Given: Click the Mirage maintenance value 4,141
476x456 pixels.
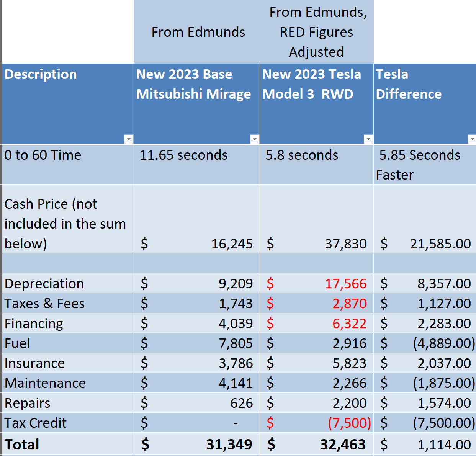Looking at the screenshot, I should (236, 383).
